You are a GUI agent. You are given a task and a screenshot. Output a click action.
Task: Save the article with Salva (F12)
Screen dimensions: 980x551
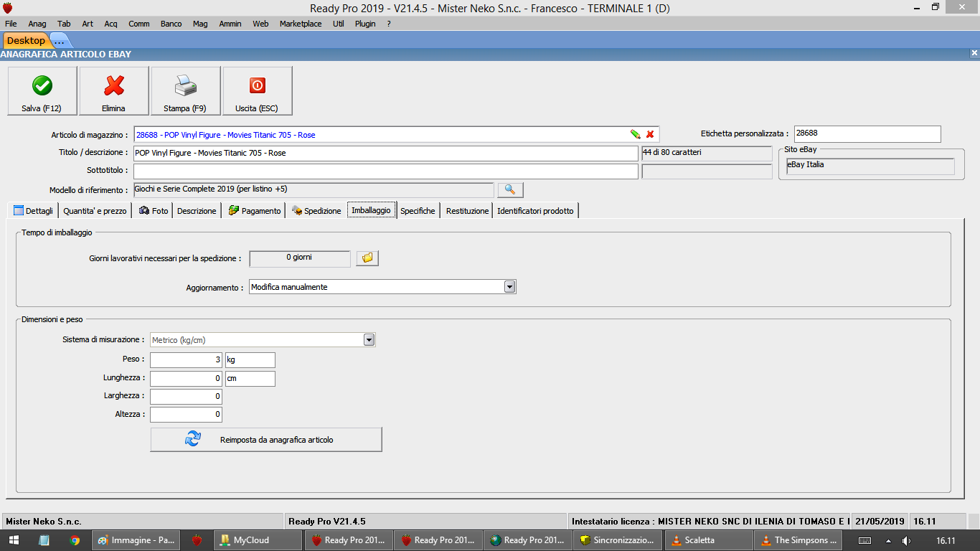click(42, 91)
